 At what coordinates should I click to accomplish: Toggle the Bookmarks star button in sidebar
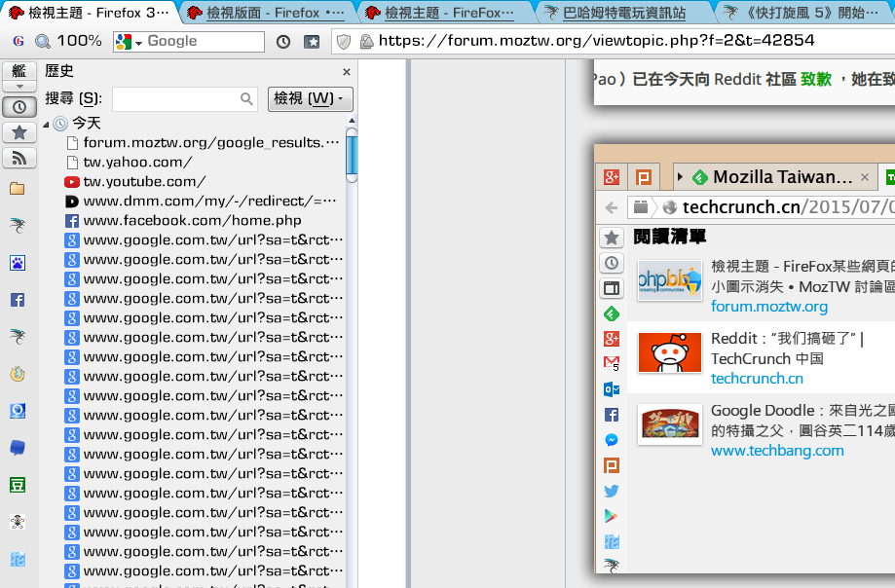click(19, 132)
